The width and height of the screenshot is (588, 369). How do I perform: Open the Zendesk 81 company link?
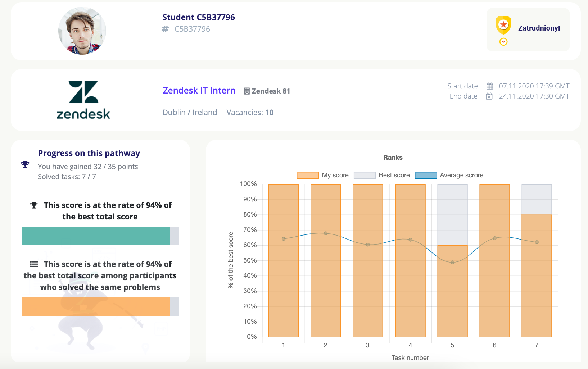(271, 91)
